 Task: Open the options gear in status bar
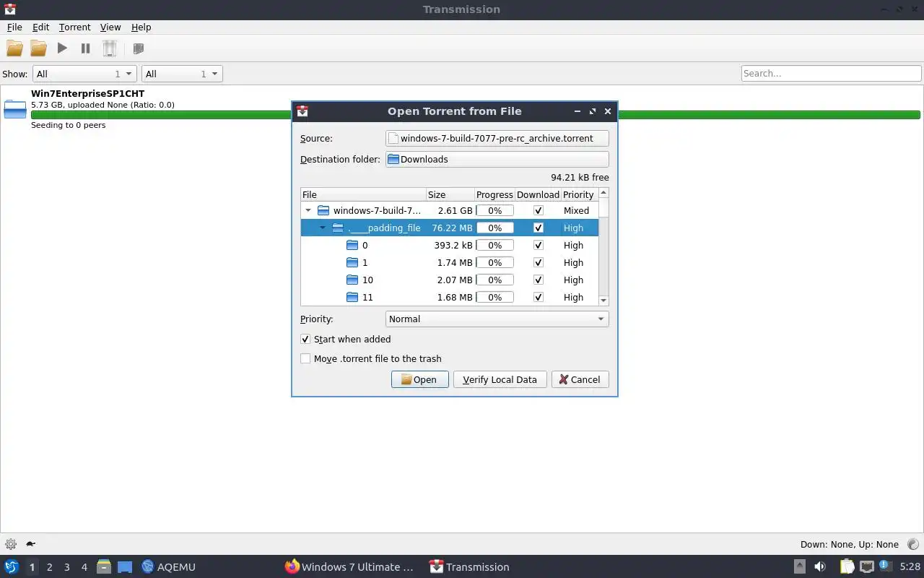tap(10, 544)
